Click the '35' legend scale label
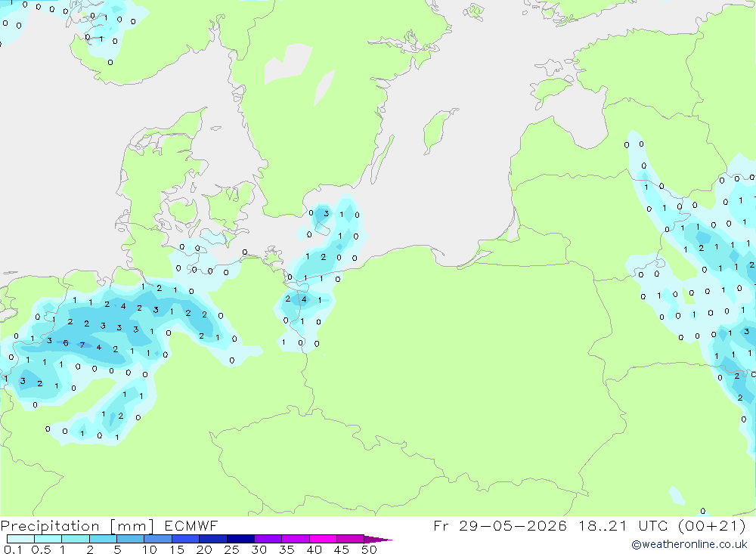The image size is (756, 554). pos(287,549)
